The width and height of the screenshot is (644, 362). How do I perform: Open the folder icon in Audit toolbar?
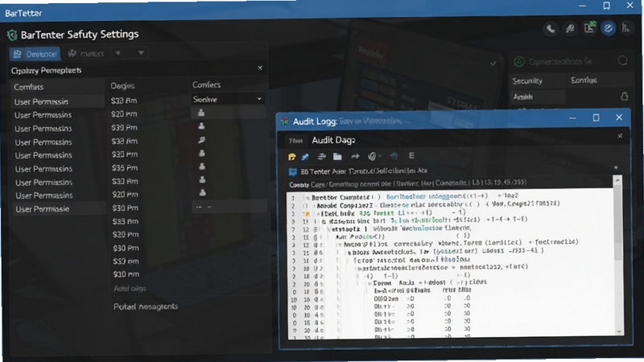(337, 156)
